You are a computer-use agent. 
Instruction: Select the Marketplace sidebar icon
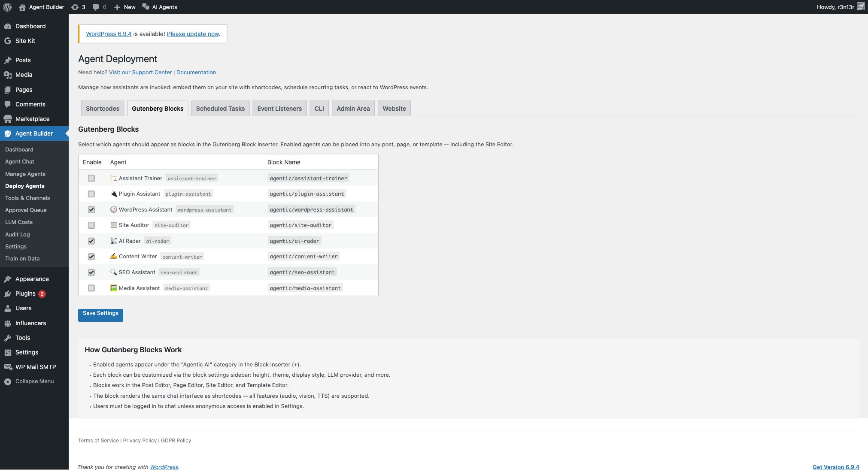click(x=8, y=119)
